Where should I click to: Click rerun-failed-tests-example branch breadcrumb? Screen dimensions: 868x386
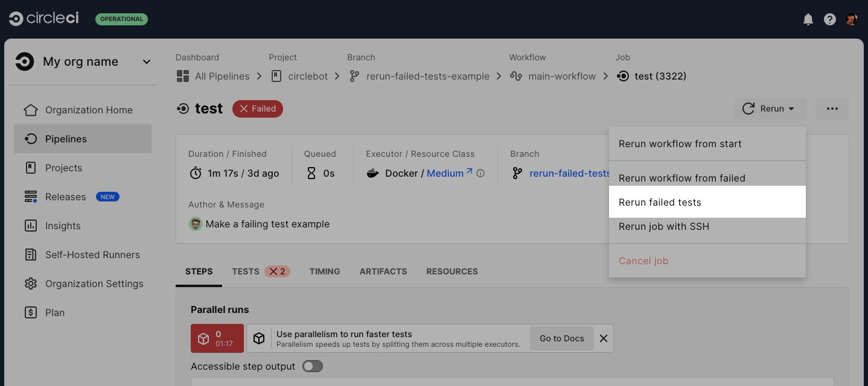pyautogui.click(x=428, y=76)
